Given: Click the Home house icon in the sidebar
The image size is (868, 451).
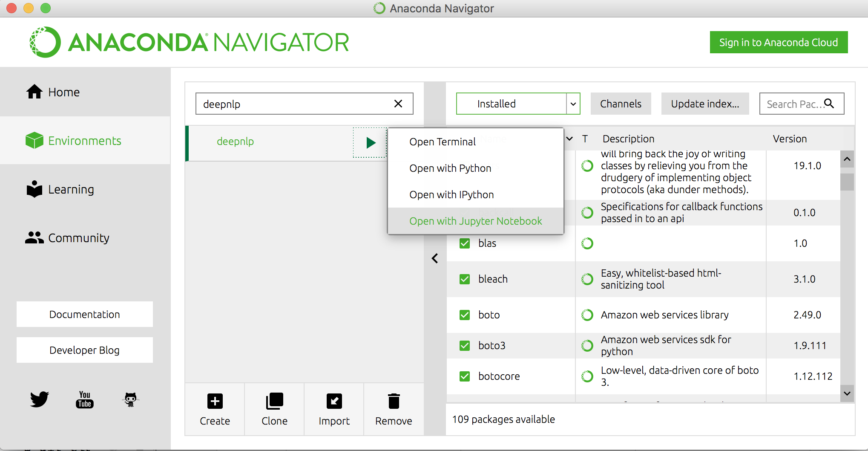Looking at the screenshot, I should 34,92.
